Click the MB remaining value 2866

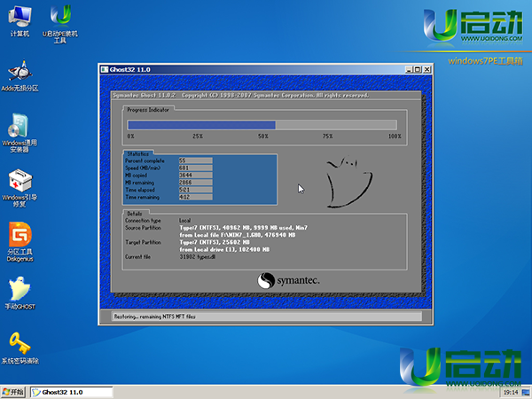(x=195, y=183)
